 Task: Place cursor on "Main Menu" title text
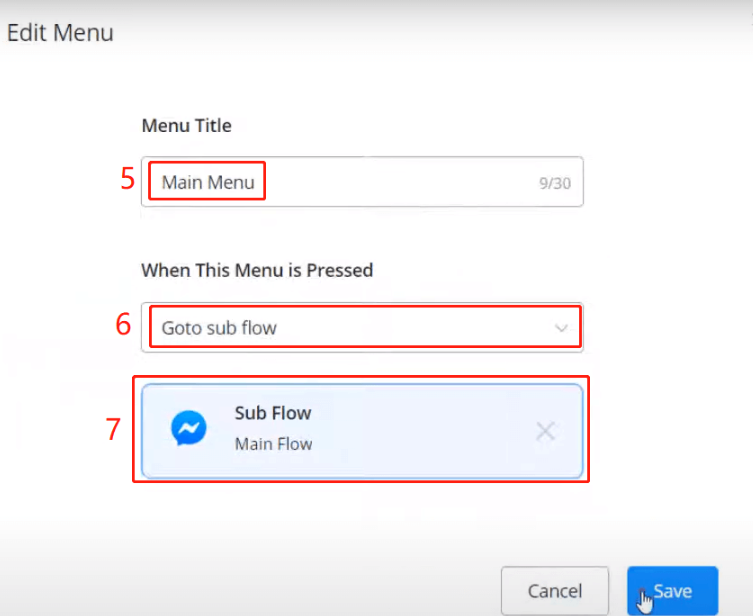coord(208,183)
